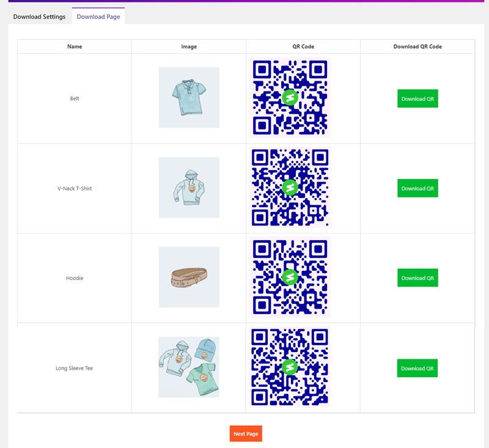Screen dimensions: 489x448
Task: Download QR code for V-Neck T-Shirt
Action: 417,188
